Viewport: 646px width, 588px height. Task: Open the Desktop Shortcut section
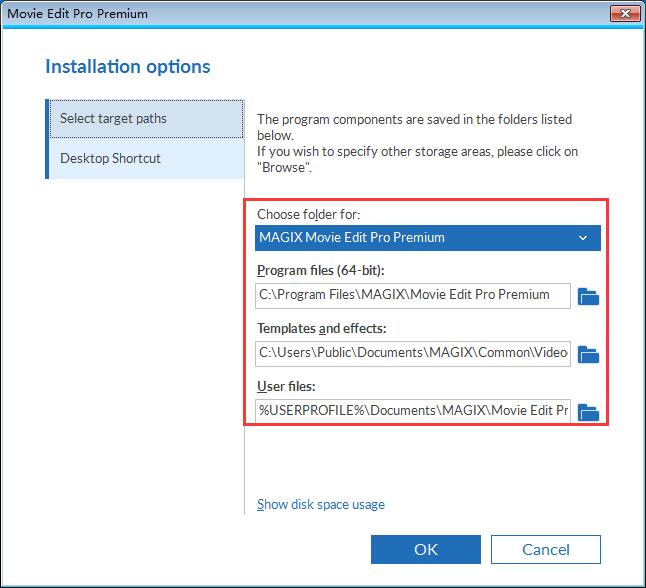pos(146,159)
